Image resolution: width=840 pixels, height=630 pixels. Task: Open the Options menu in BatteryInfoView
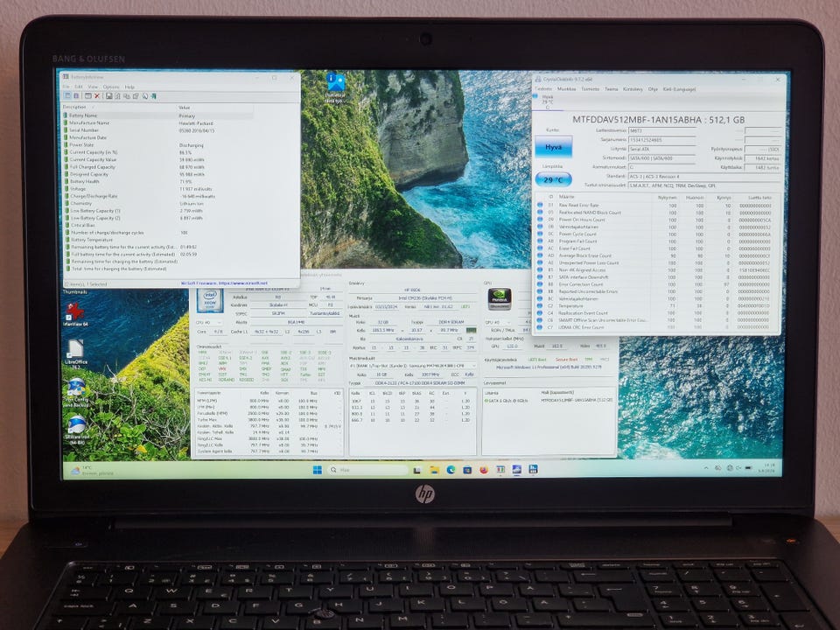(111, 87)
